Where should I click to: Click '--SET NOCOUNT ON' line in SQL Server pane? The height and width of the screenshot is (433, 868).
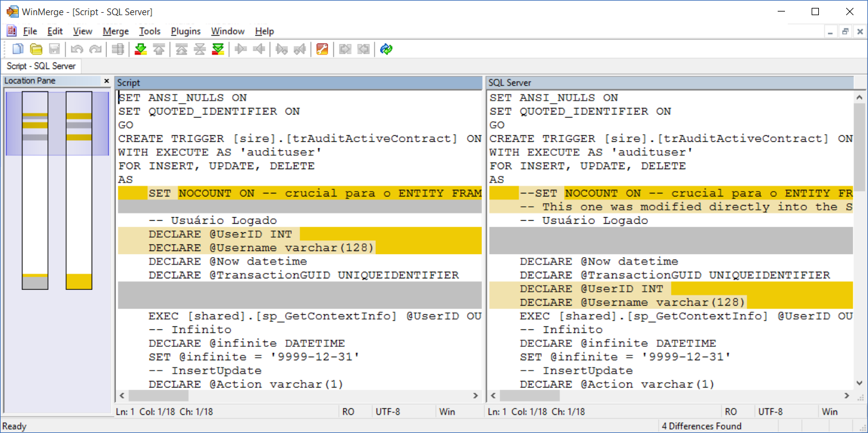point(671,193)
